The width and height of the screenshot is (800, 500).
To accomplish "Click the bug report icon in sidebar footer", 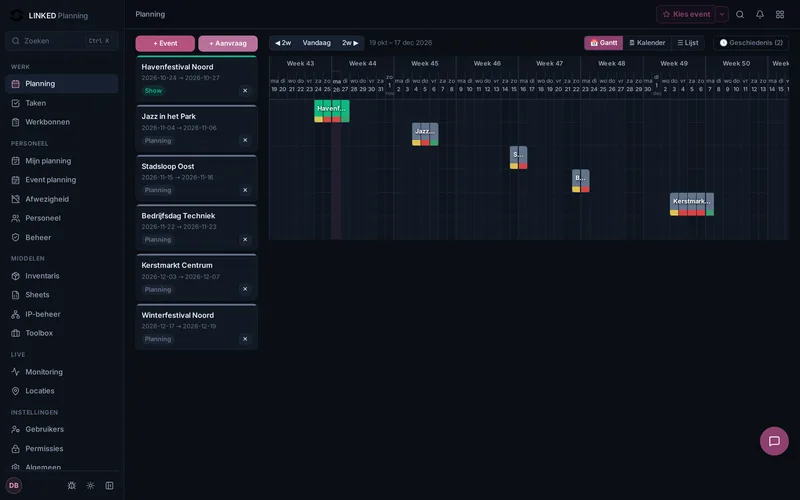I will pyautogui.click(x=71, y=485).
